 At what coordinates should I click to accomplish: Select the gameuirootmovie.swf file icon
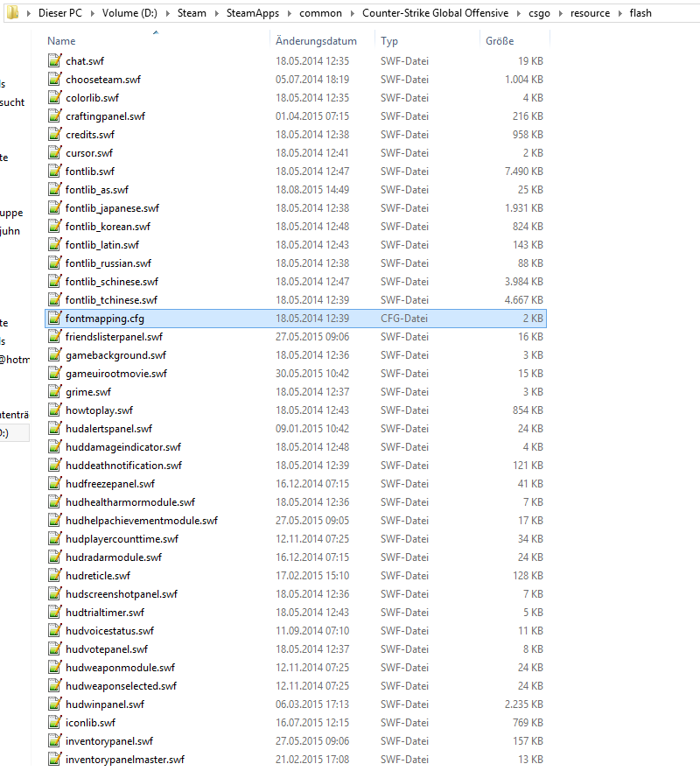point(55,373)
